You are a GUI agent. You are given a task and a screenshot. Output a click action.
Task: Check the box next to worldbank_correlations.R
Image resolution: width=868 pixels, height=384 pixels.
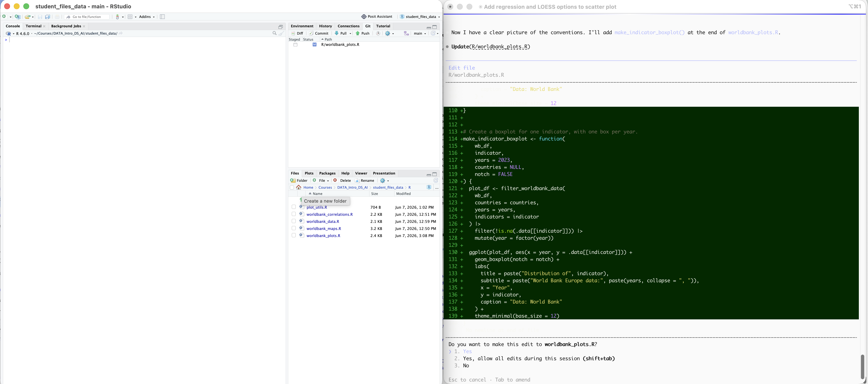click(293, 214)
